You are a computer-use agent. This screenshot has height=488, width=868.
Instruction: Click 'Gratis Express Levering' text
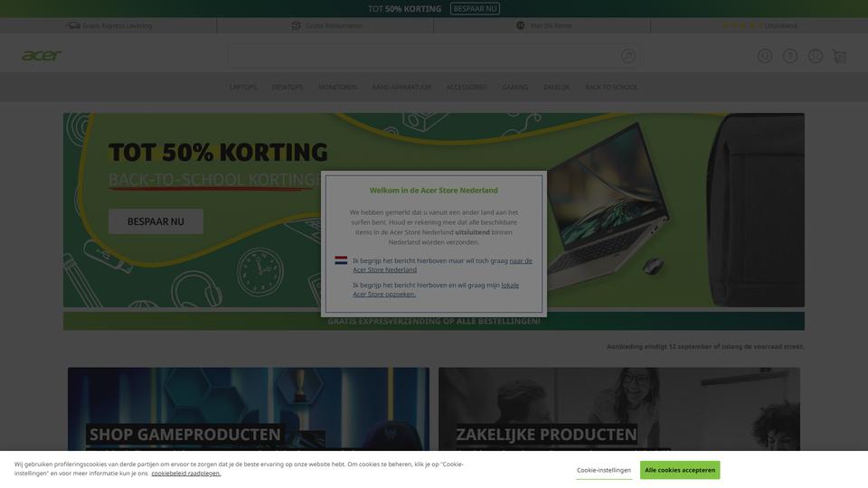(118, 25)
